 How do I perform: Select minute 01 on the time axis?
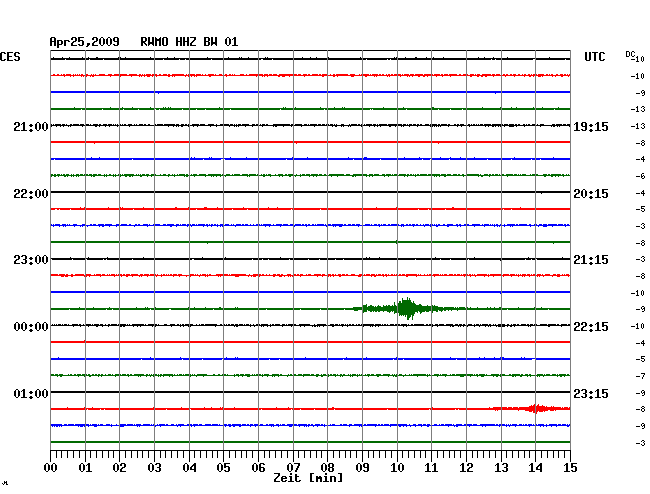click(85, 468)
